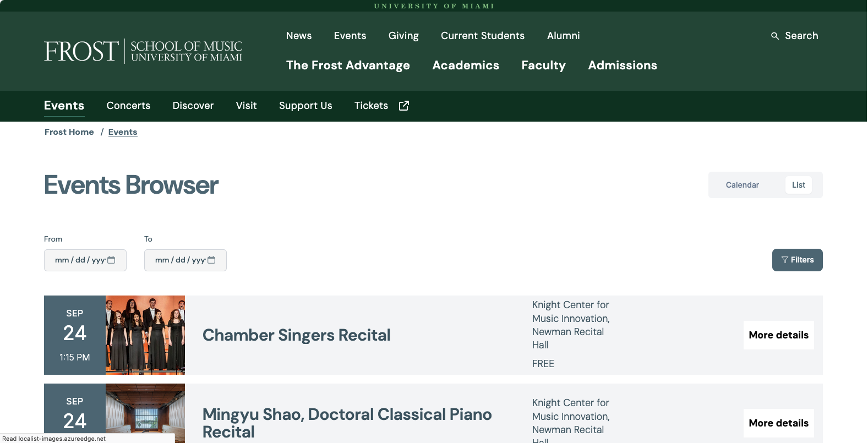Click the To date input field
Image resolution: width=868 pixels, height=443 pixels.
[185, 260]
